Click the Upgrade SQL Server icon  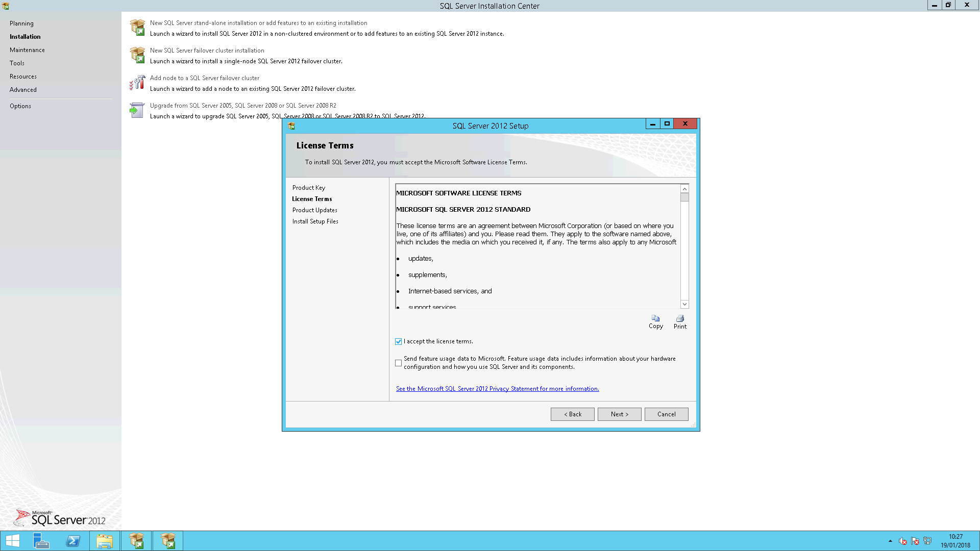point(137,110)
